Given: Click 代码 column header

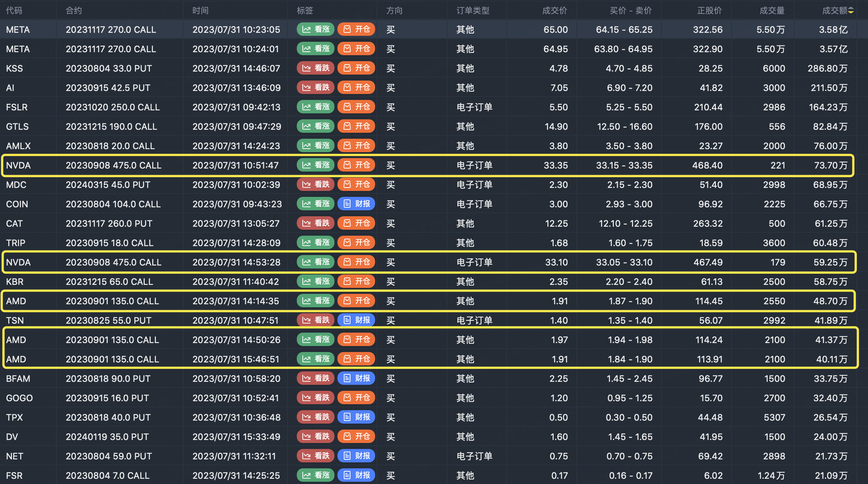Looking at the screenshot, I should tap(14, 11).
